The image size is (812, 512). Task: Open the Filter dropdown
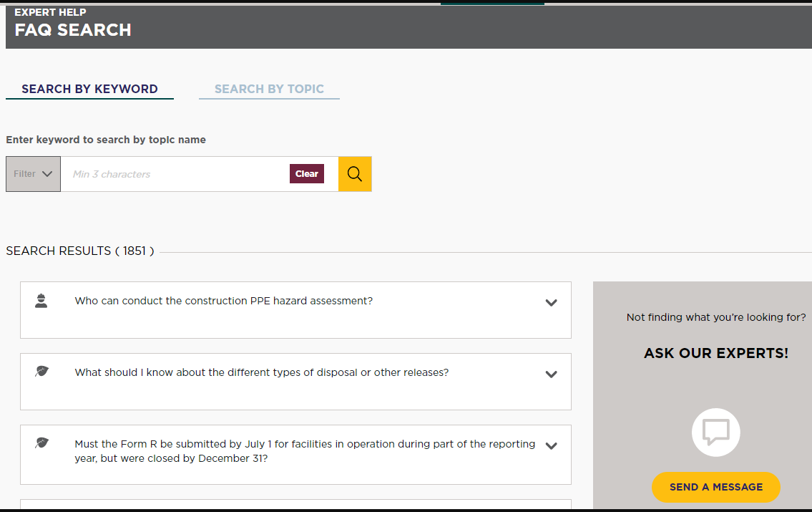click(x=33, y=174)
